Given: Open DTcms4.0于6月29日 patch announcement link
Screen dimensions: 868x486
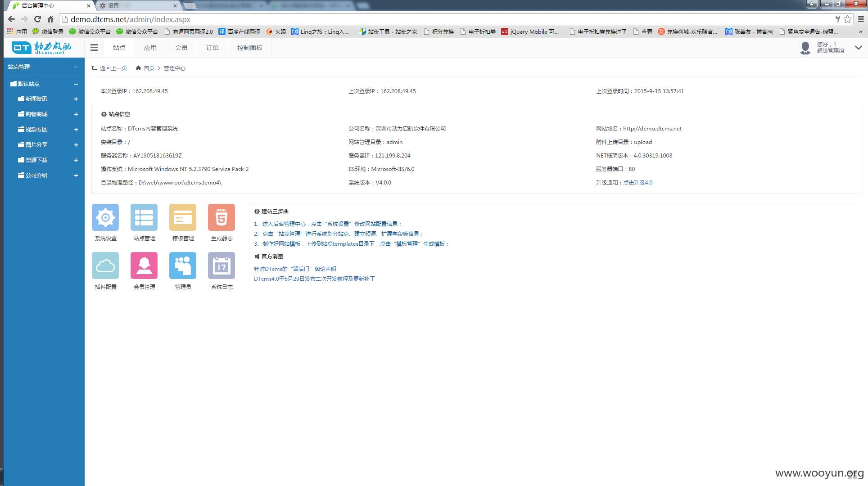Looking at the screenshot, I should click(x=314, y=279).
